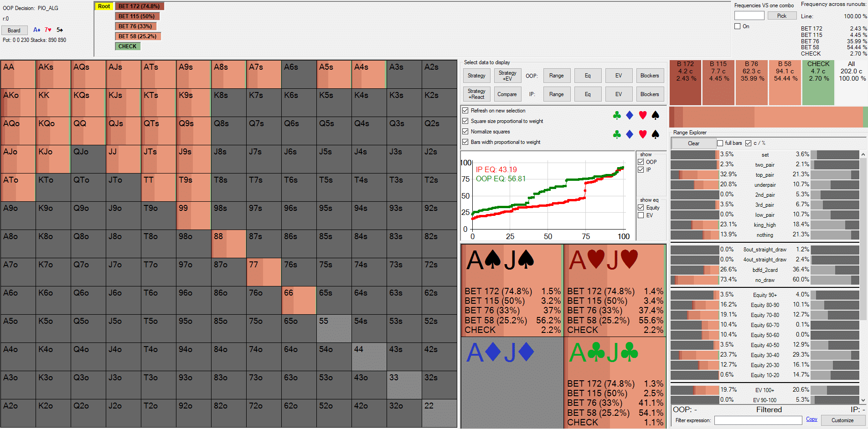Click the black spade icon in top suit row
Image resolution: width=868 pixels, height=429 pixels.
[656, 115]
